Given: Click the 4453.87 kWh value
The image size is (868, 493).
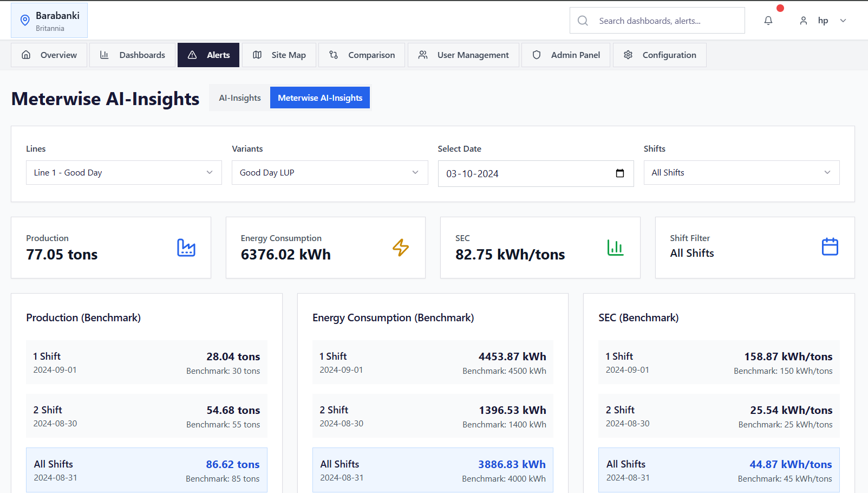Looking at the screenshot, I should pyautogui.click(x=512, y=356).
